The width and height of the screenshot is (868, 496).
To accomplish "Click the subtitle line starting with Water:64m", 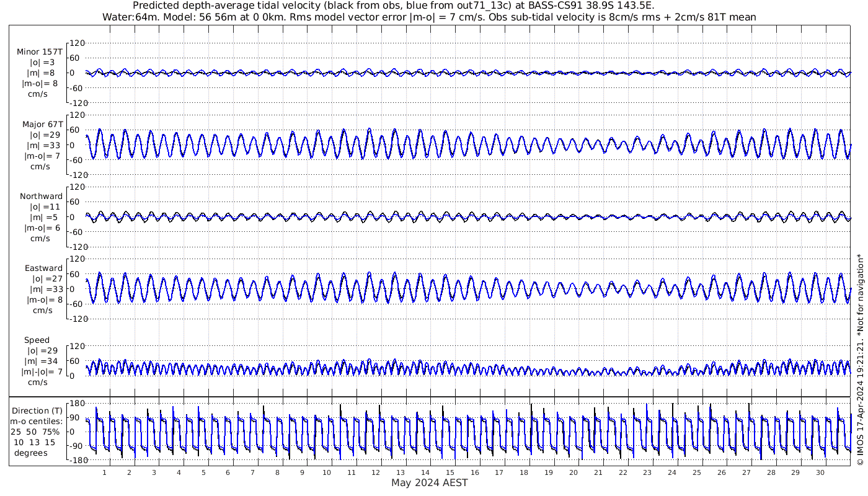I will tap(429, 17).
